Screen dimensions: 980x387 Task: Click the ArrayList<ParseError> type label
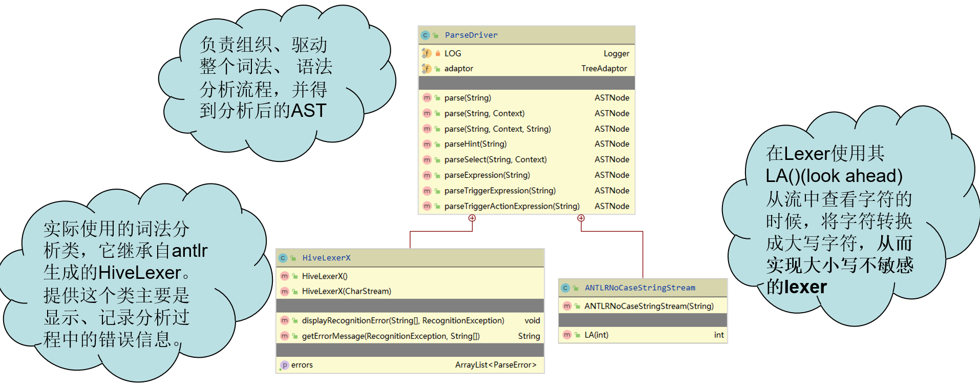point(496,365)
